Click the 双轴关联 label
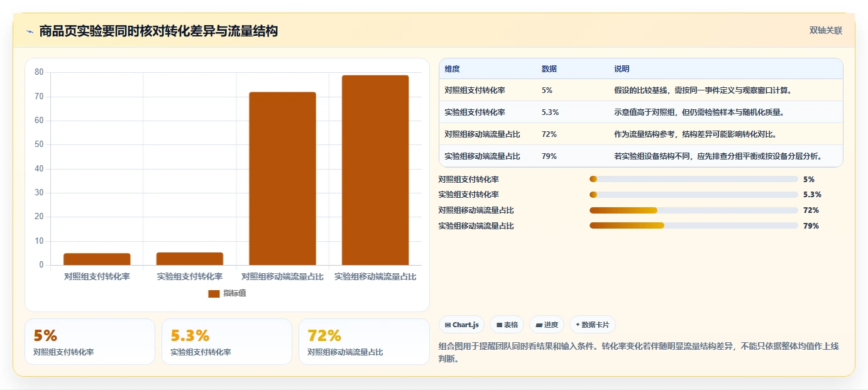868x390 pixels. pyautogui.click(x=825, y=30)
